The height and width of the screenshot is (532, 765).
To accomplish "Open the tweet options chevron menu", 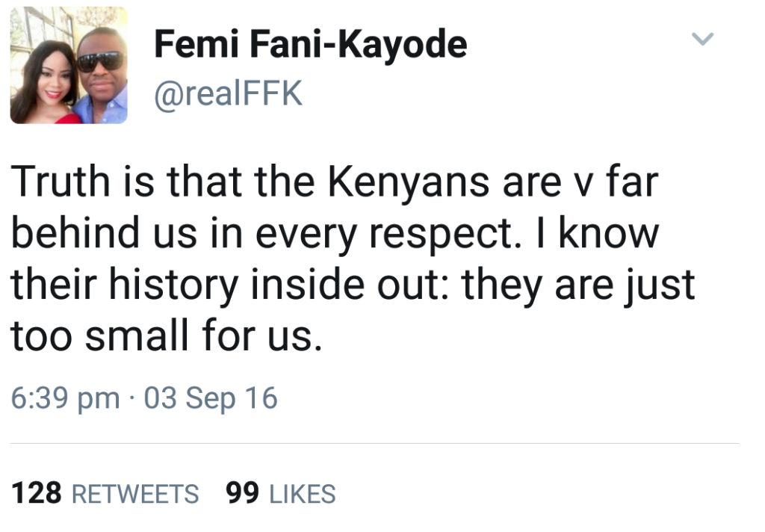I will (703, 39).
